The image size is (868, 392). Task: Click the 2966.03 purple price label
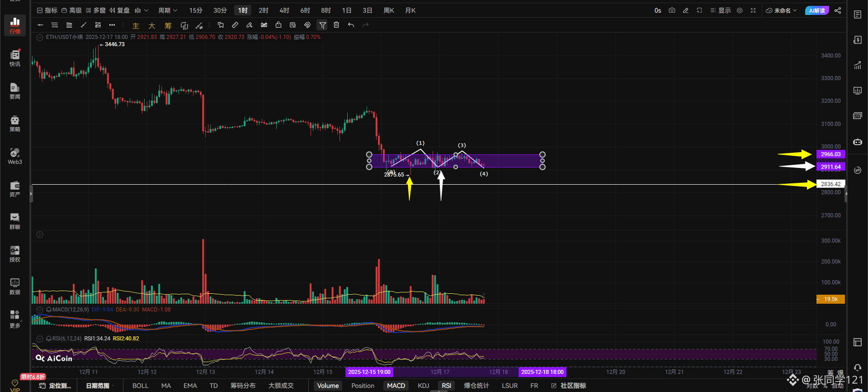pos(831,154)
